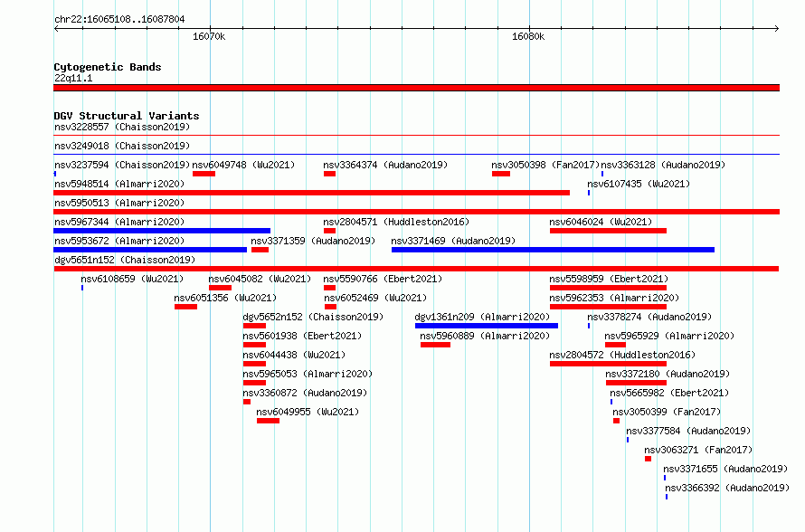Open nsv3366392 (Audano2019) variant
805x532 pixels.
point(727,488)
